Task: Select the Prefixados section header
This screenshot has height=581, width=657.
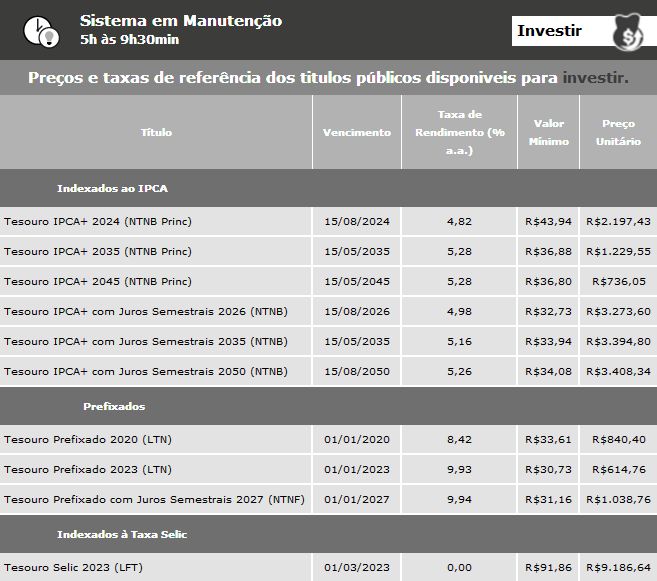Action: pyautogui.click(x=114, y=407)
